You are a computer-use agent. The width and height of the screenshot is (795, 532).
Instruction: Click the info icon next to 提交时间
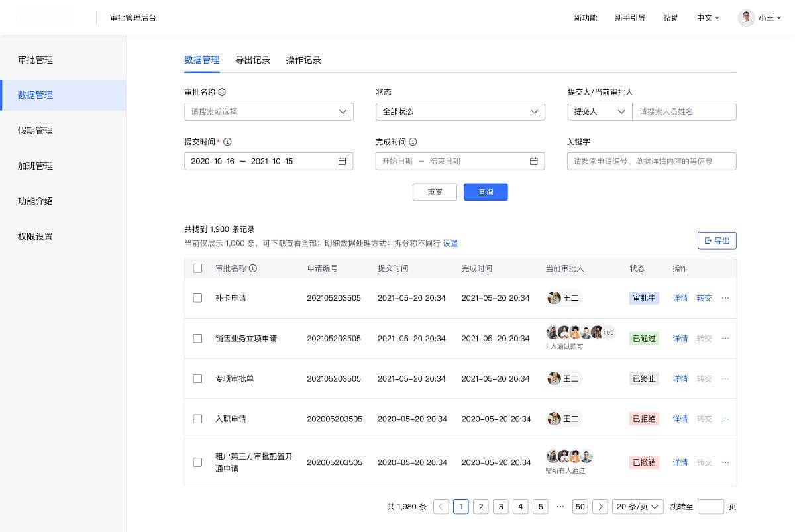point(228,142)
